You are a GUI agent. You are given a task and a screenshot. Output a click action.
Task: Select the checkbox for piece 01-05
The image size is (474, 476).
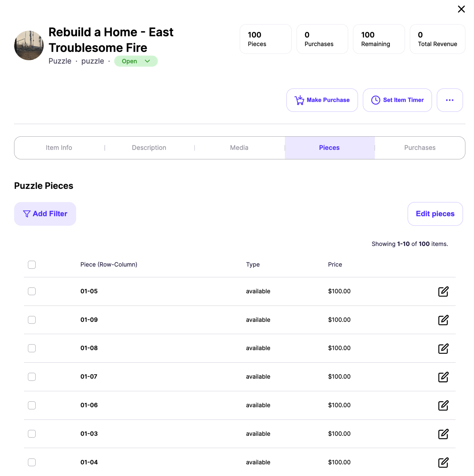(32, 291)
